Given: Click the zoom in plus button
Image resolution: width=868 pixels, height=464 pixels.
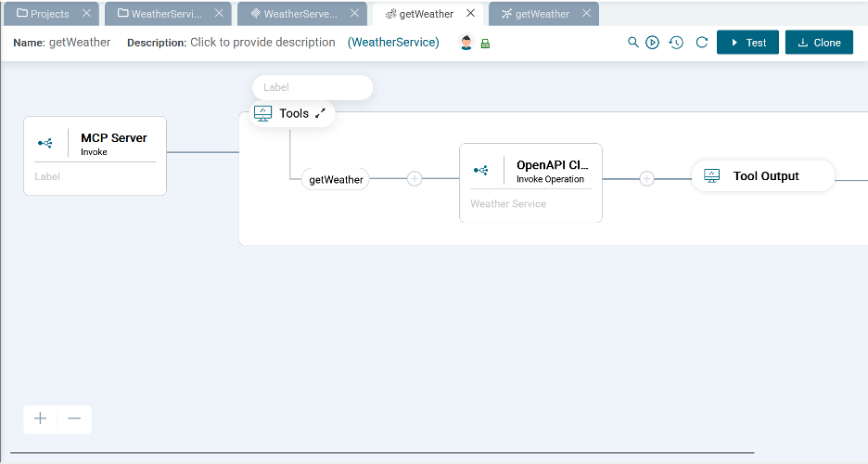Looking at the screenshot, I should (41, 419).
